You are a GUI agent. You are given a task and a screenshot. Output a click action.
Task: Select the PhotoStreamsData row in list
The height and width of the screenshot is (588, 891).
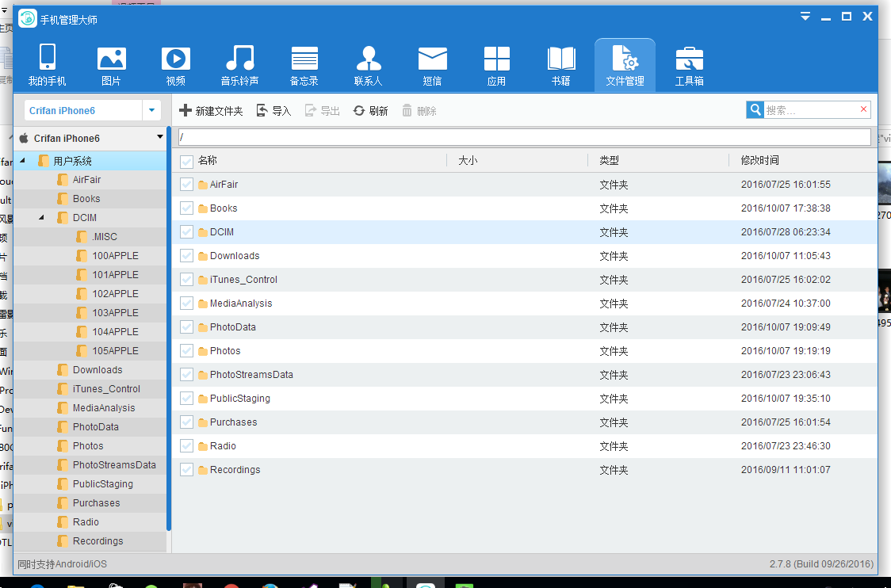[x=525, y=375]
